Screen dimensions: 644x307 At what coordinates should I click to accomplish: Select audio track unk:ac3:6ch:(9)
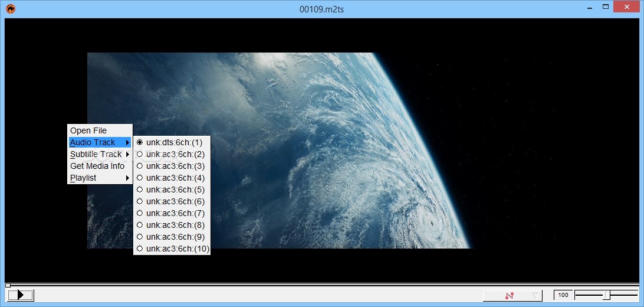(x=172, y=237)
